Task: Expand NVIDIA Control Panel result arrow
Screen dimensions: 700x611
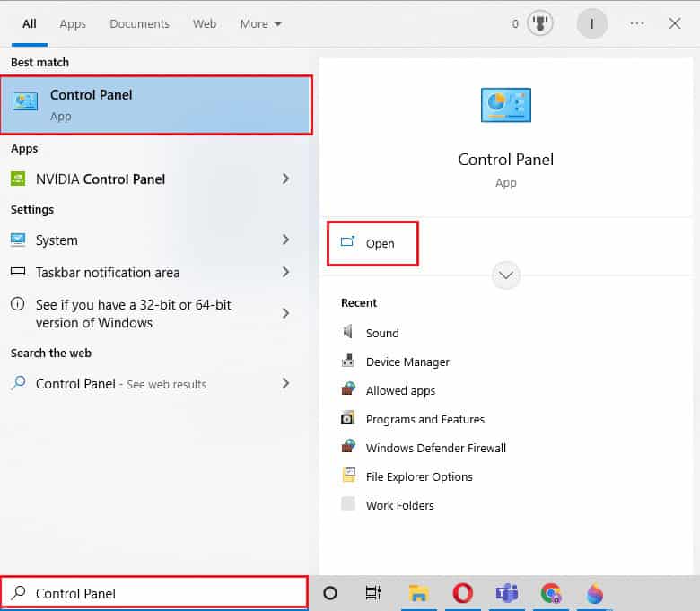Action: tap(286, 179)
